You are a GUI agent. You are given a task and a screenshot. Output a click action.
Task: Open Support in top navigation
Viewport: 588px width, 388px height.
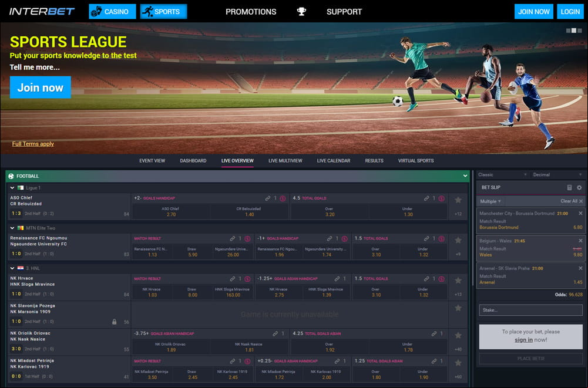[x=344, y=12]
